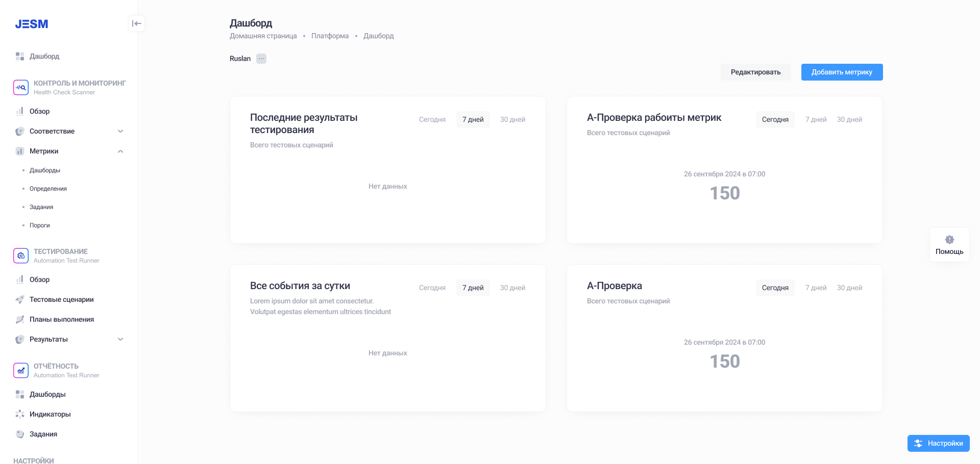The width and height of the screenshot is (980, 464).
Task: Open Планы выполнения menu item
Action: click(62, 319)
